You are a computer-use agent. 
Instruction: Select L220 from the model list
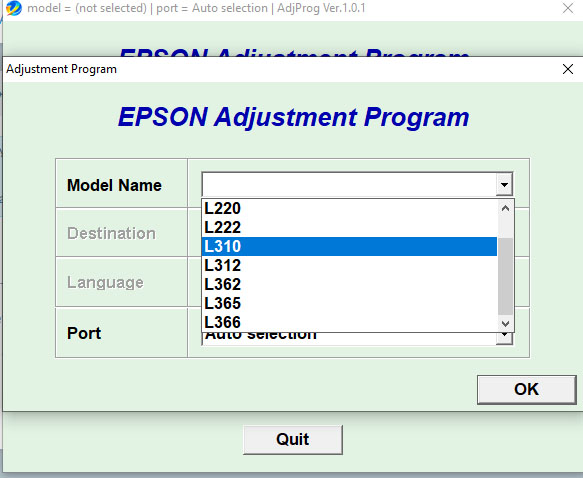click(x=349, y=209)
